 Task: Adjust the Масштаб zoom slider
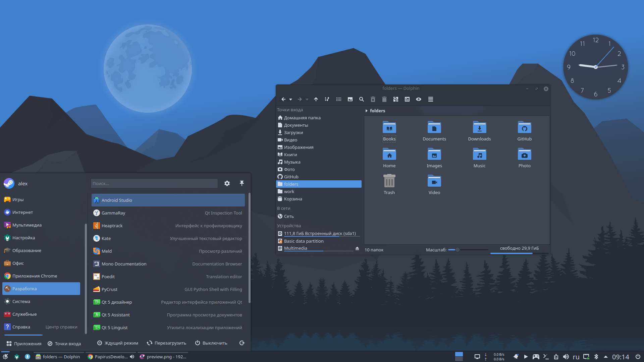458,250
